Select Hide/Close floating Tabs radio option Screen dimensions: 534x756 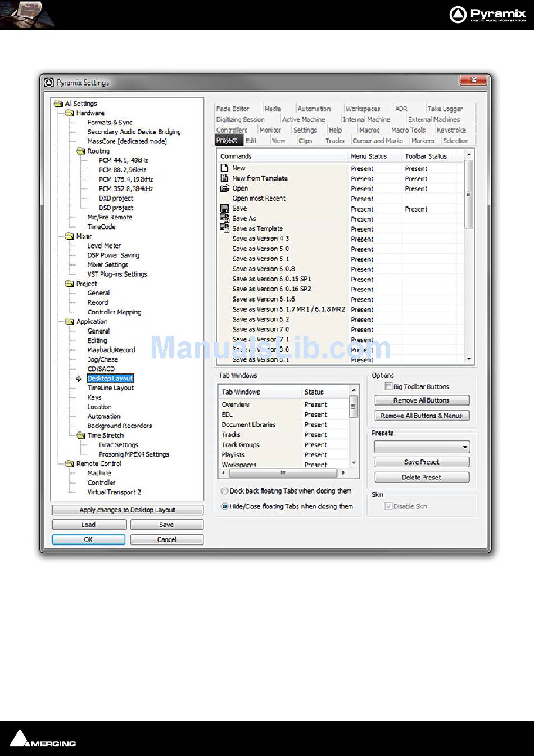pyautogui.click(x=224, y=506)
